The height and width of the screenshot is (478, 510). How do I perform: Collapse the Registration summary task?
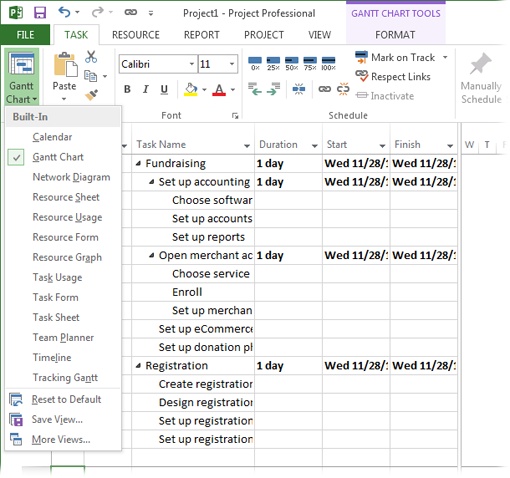point(138,366)
